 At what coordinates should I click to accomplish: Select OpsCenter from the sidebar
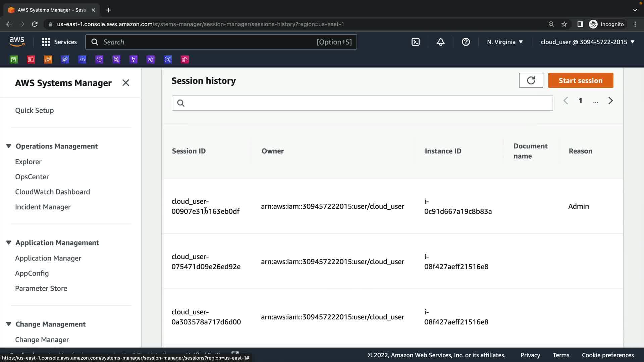point(32,177)
